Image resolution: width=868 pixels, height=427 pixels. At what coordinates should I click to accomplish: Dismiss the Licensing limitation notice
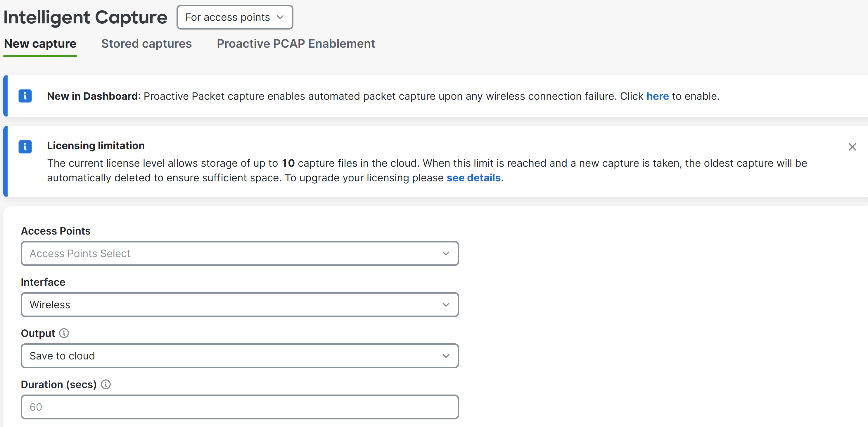852,147
